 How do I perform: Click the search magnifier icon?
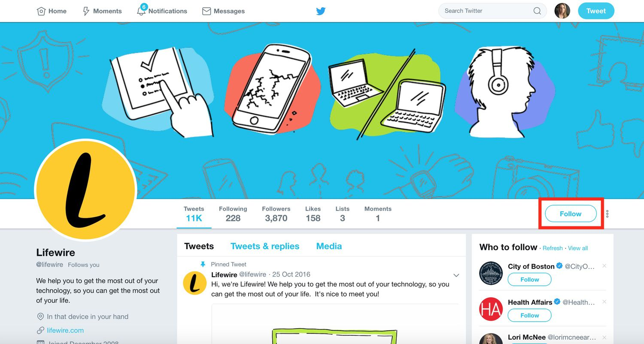[537, 11]
